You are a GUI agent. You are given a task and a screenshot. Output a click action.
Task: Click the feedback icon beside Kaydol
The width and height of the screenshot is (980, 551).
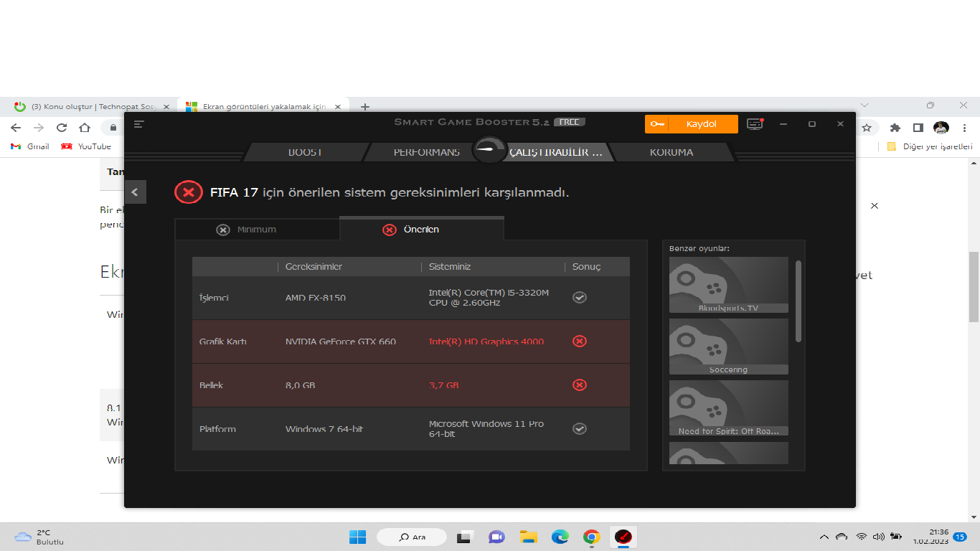755,124
